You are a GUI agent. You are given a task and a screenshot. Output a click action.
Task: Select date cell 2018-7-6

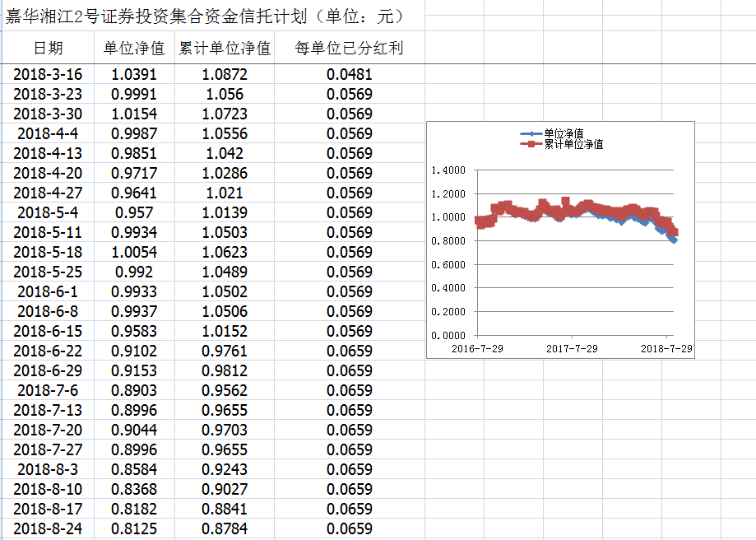[x=49, y=391]
